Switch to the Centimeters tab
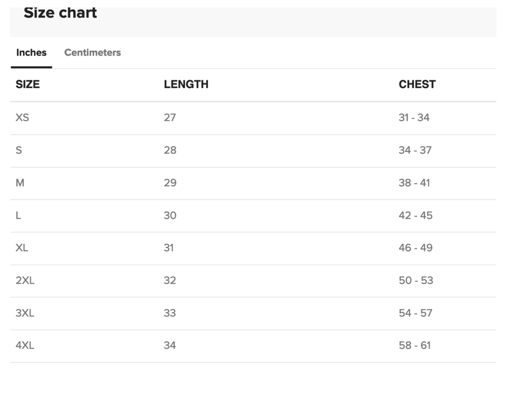The height and width of the screenshot is (420, 522). [x=92, y=53]
